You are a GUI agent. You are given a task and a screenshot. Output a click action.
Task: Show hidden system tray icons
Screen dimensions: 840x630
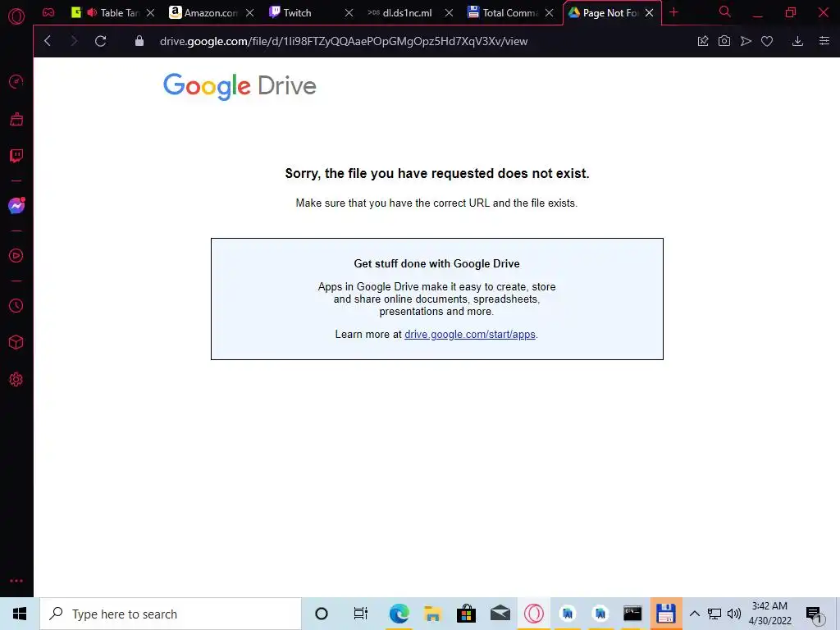(694, 614)
